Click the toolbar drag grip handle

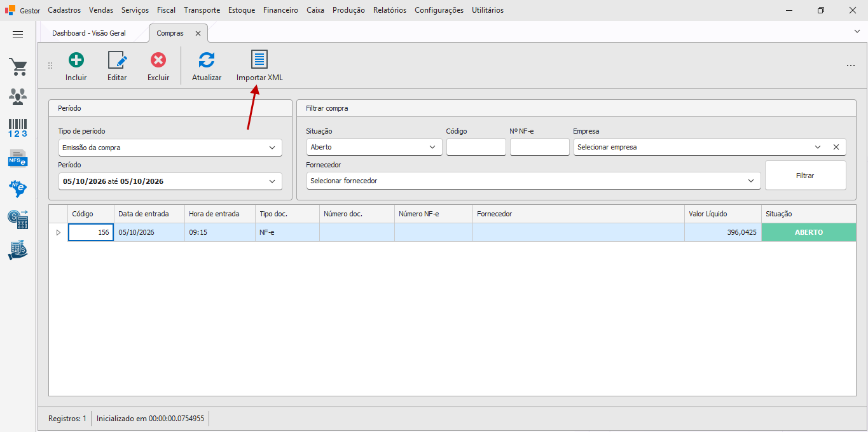(50, 66)
